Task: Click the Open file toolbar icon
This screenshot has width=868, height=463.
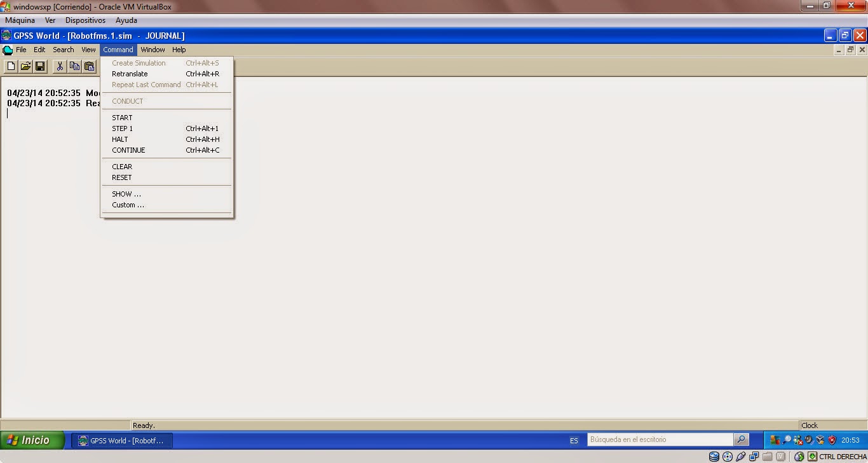Action: tap(25, 66)
